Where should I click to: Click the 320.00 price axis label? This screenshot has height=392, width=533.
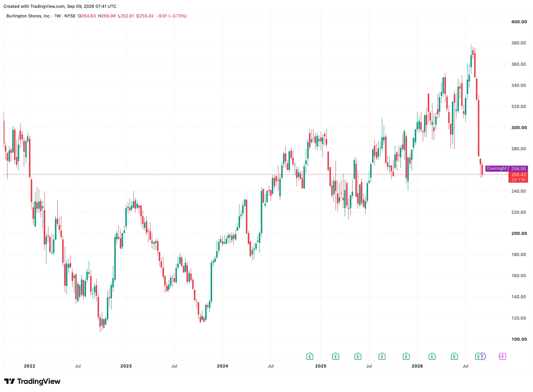click(x=518, y=106)
